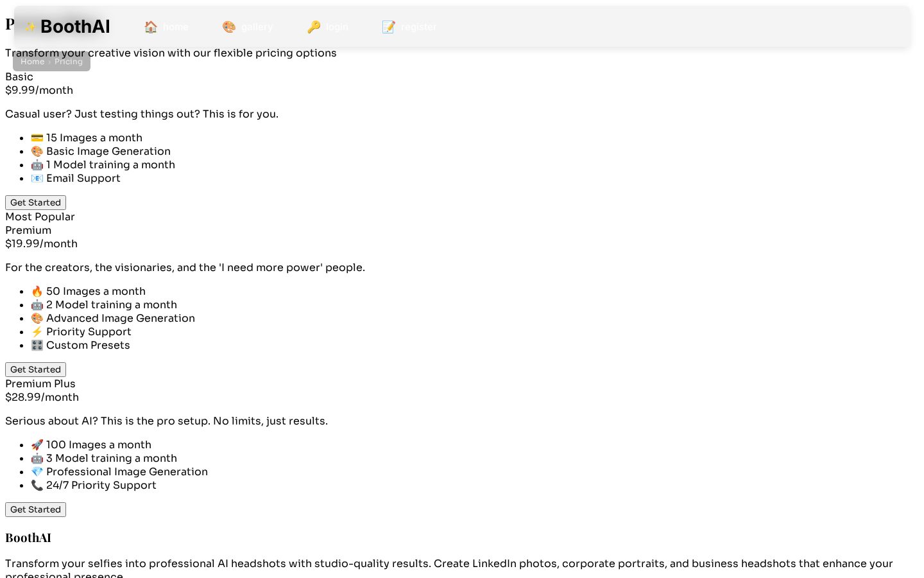Screen dimensions: 924x578
Task: Click the $9.99/month price text
Action: (39, 90)
